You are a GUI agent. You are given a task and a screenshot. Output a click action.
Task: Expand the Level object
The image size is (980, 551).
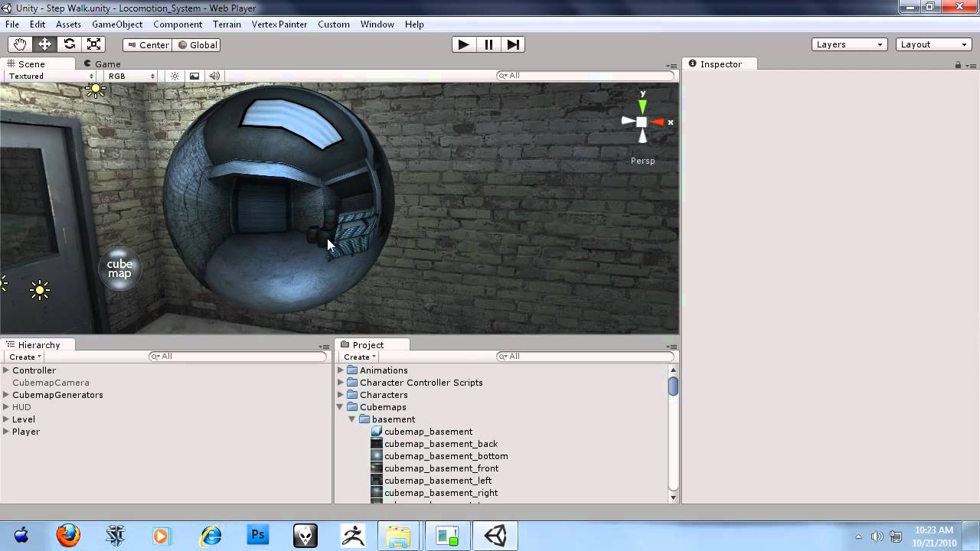(6, 419)
